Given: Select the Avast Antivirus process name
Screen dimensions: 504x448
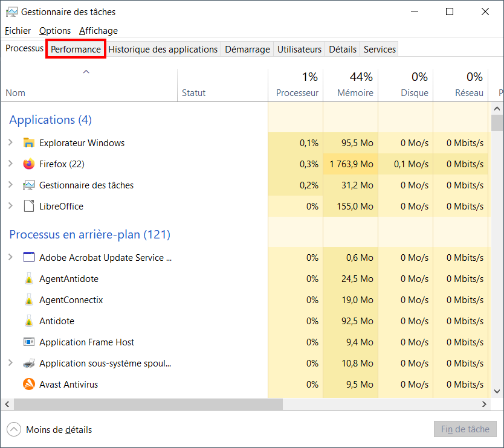Looking at the screenshot, I should coord(68,385).
